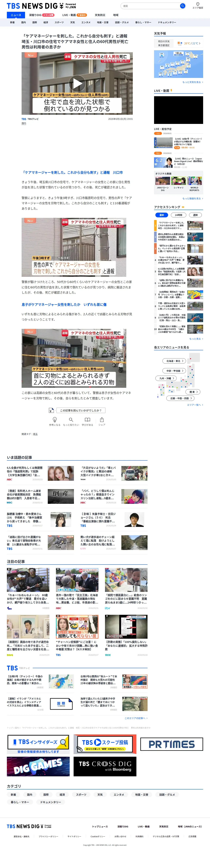Open the PR TIMES banner
Screen dimensions: 210x868
[x=172, y=744]
